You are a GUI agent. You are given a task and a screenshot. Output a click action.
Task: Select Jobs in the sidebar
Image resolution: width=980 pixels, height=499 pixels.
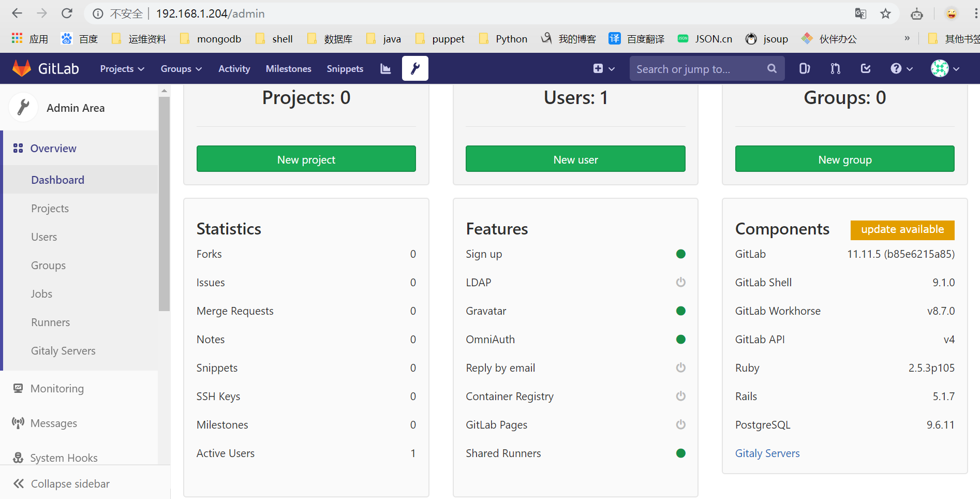(80, 293)
